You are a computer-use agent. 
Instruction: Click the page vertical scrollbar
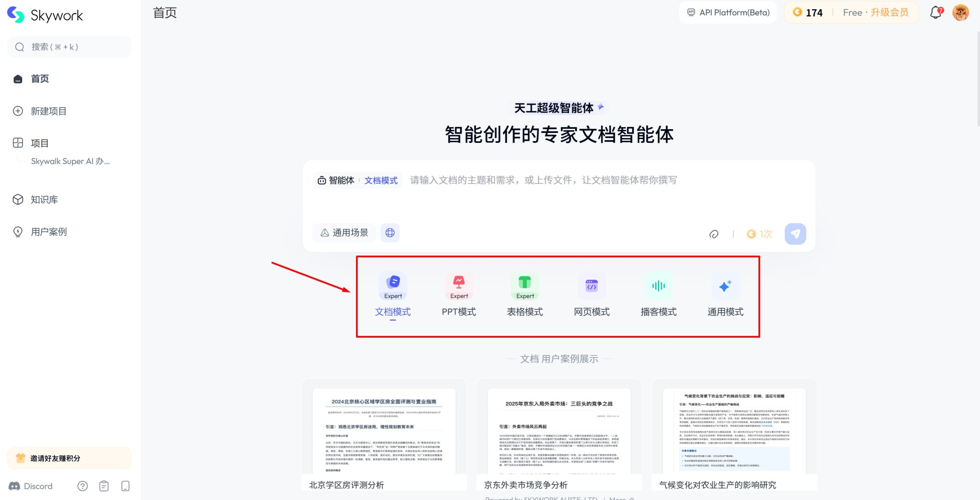click(x=978, y=79)
